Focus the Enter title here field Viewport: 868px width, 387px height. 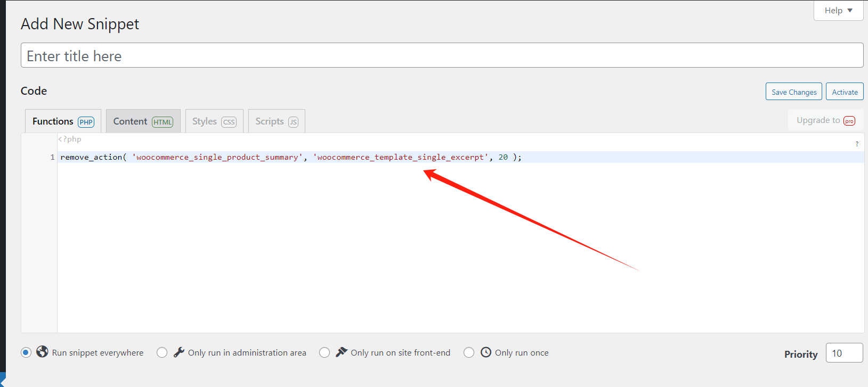(441, 55)
